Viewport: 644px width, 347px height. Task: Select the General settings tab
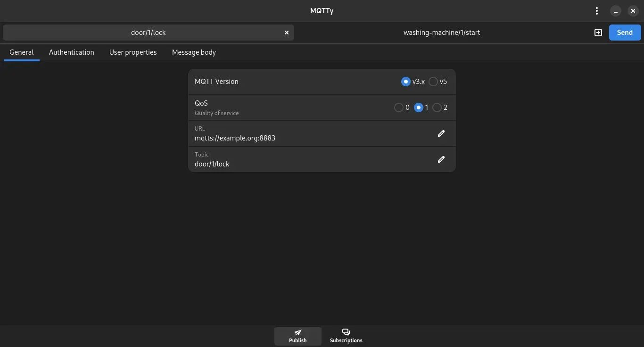point(21,52)
